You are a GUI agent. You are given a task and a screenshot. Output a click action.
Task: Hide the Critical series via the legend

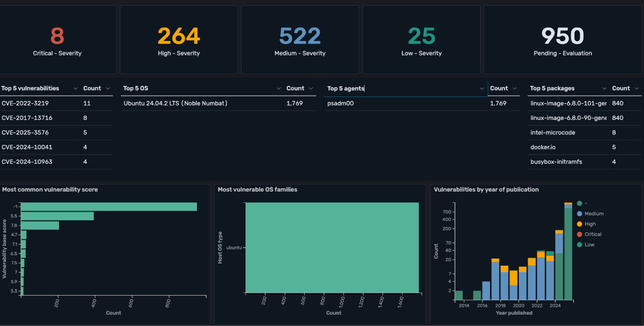[x=592, y=234]
